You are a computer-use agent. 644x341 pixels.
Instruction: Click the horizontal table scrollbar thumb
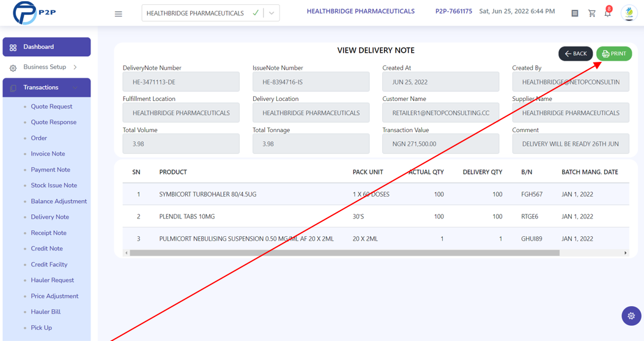(x=344, y=253)
